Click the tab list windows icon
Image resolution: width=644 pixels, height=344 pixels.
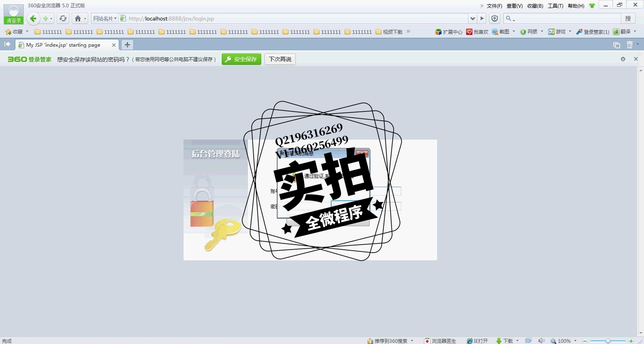coord(617,45)
